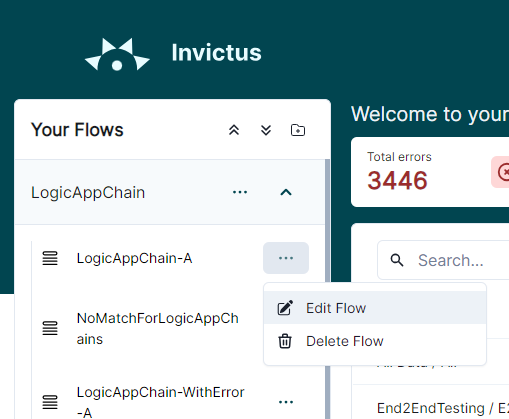Image resolution: width=509 pixels, height=419 pixels.
Task: Open LogicAppChain folder options menu
Action: (x=240, y=192)
